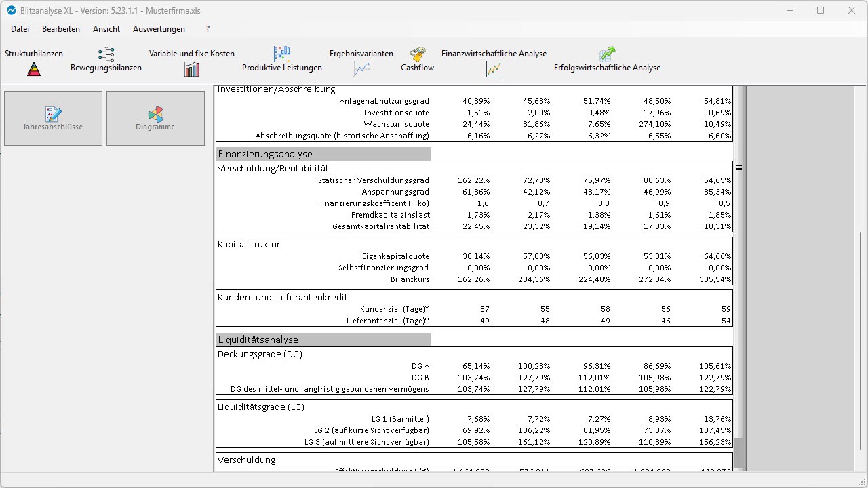Image resolution: width=868 pixels, height=488 pixels.
Task: Click the Eigenkapitalquote value 57,88%
Action: tap(536, 256)
